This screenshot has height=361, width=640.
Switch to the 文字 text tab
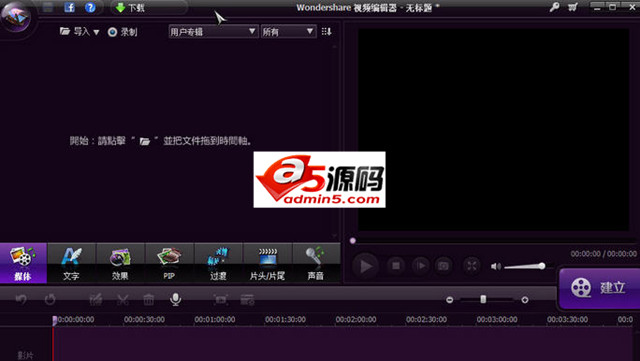71,263
